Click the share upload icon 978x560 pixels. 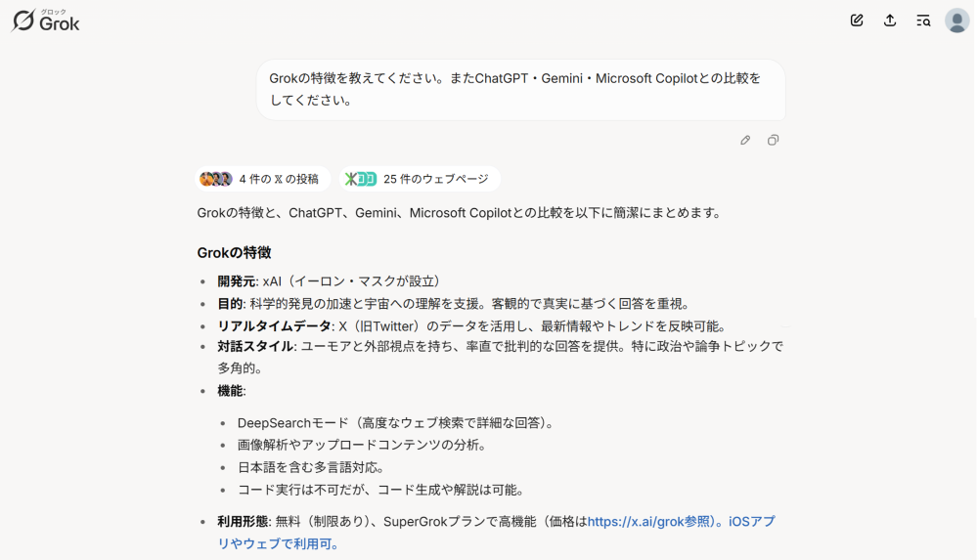(890, 21)
